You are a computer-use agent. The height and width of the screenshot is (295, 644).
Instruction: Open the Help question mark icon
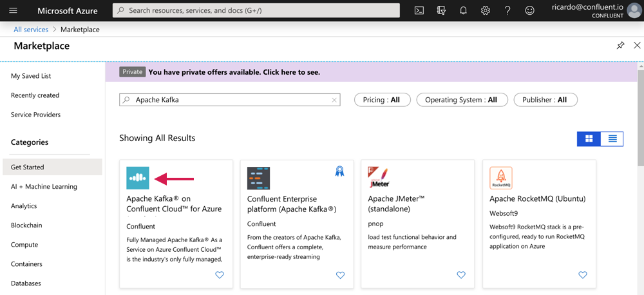(x=507, y=11)
